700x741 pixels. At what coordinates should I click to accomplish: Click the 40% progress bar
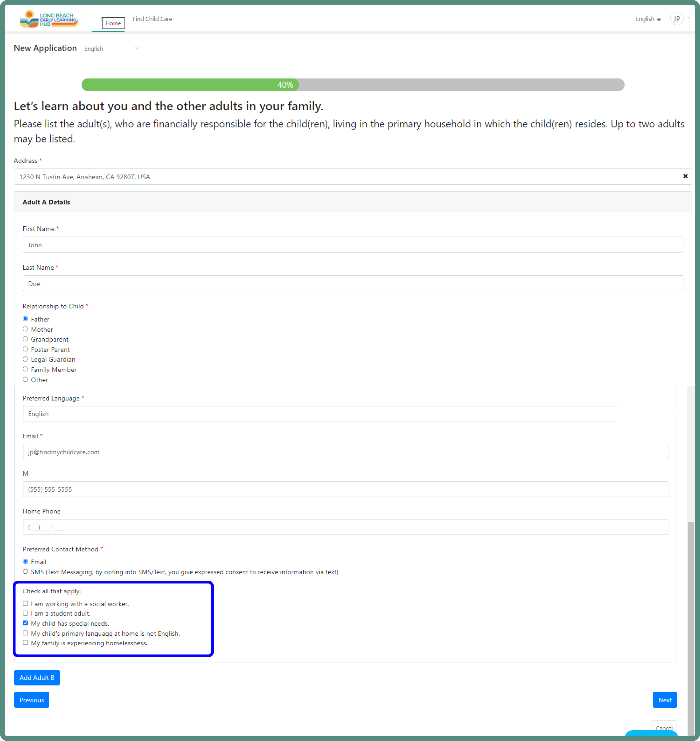coord(353,85)
